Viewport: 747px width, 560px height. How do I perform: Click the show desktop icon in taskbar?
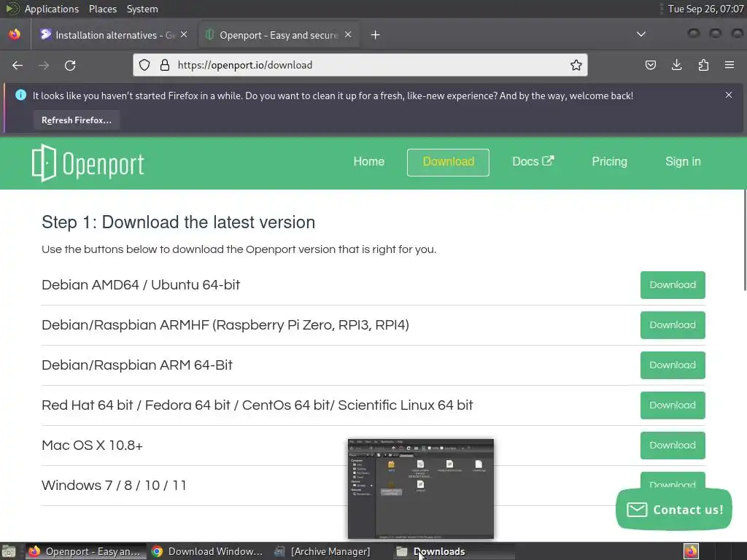(9, 551)
